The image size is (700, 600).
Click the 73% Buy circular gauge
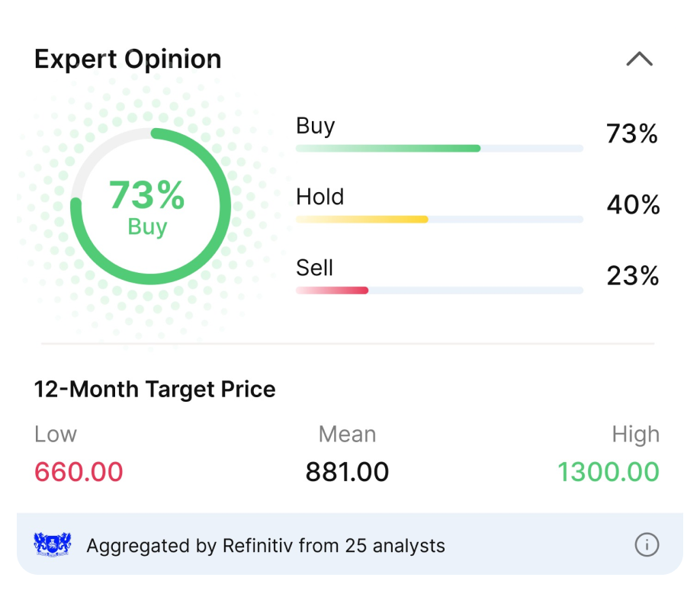click(150, 207)
